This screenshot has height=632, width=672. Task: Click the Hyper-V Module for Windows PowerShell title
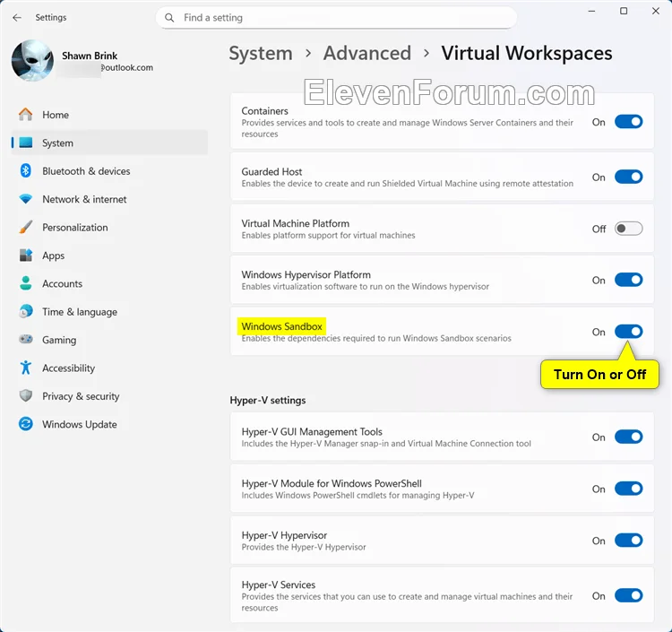[x=332, y=483]
